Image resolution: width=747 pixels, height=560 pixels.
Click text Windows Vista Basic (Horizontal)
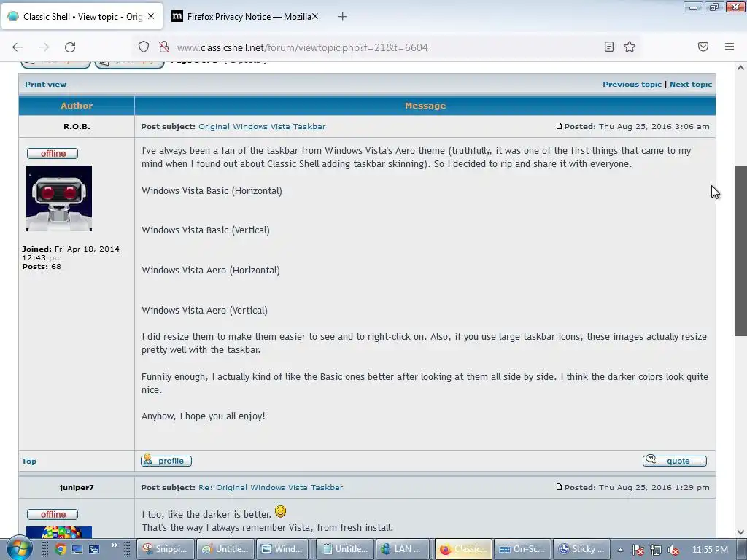tap(212, 190)
